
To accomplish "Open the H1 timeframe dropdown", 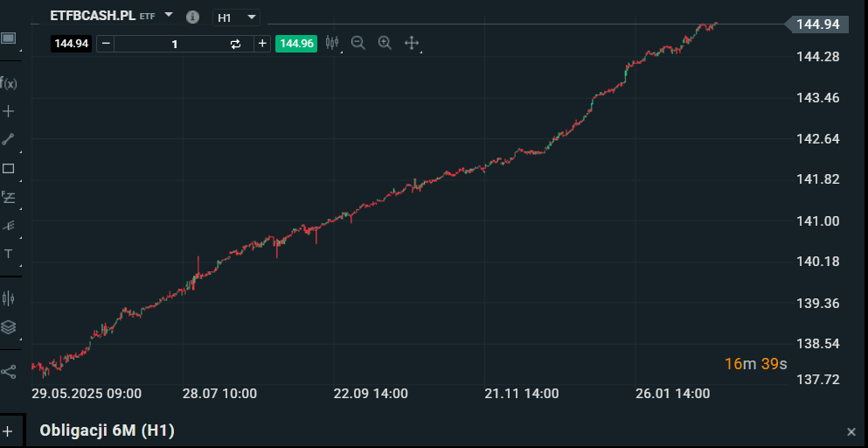I will coord(236,17).
